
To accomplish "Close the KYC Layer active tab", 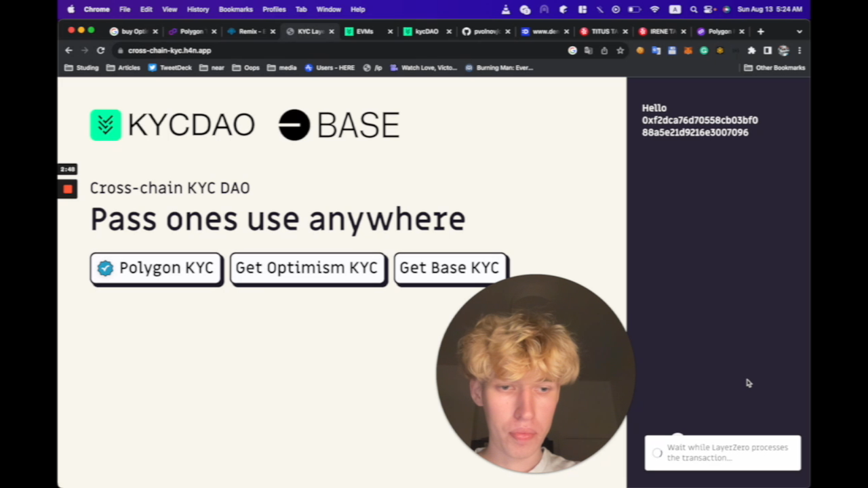I will pyautogui.click(x=332, y=31).
